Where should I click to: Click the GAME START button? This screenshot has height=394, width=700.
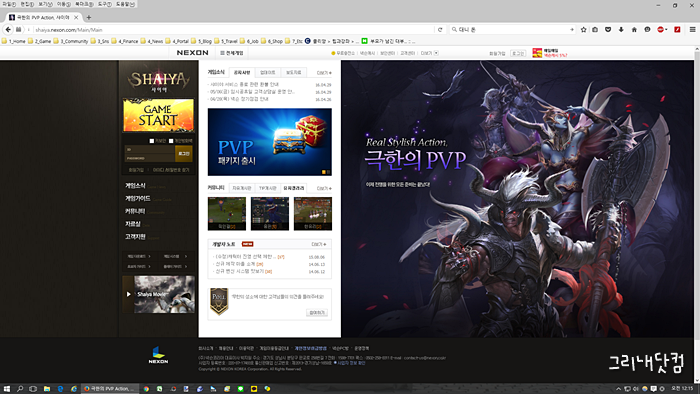coord(158,115)
